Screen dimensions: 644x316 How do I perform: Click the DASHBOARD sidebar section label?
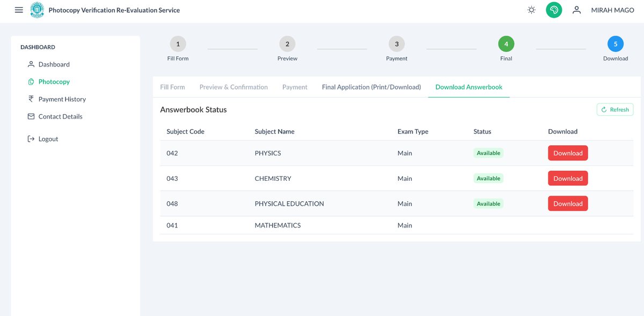(38, 47)
